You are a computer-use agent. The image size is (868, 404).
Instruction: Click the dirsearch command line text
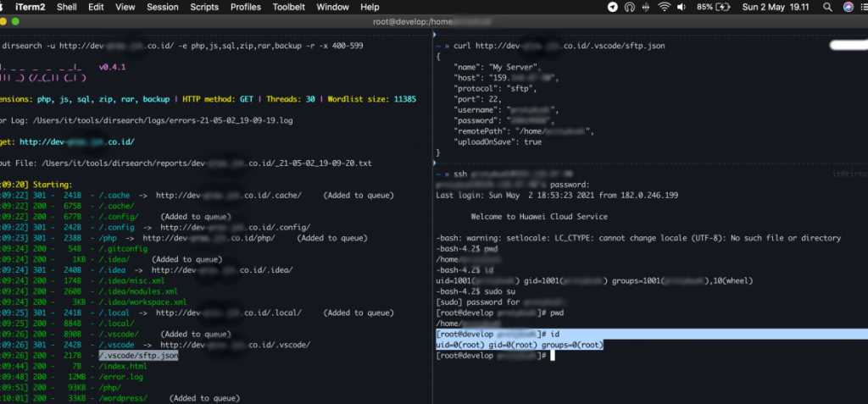[182, 46]
